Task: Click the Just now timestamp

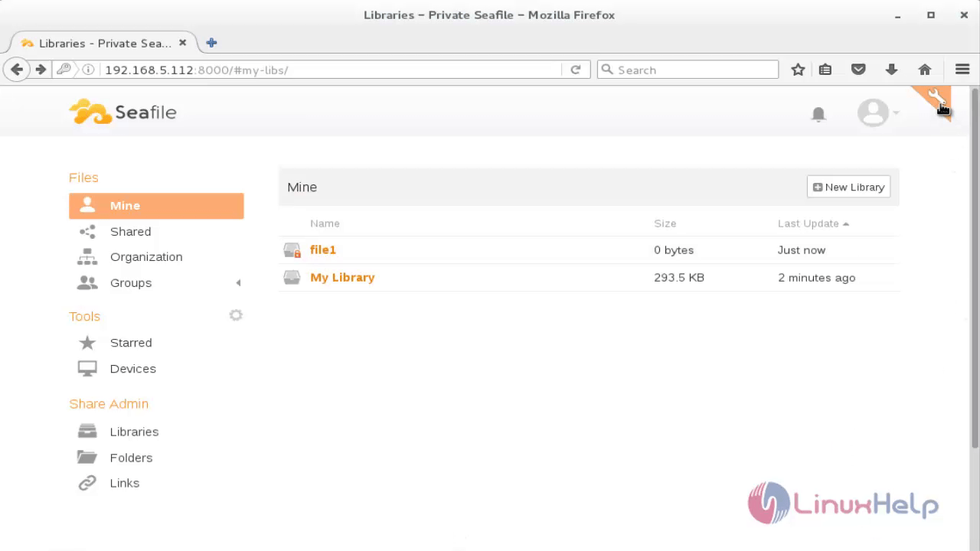Action: [x=802, y=249]
